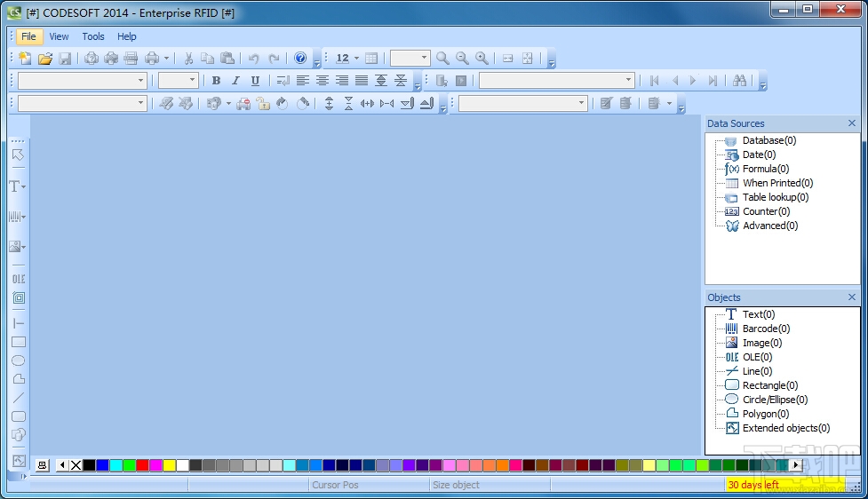
Task: Toggle Bold formatting
Action: coord(216,81)
